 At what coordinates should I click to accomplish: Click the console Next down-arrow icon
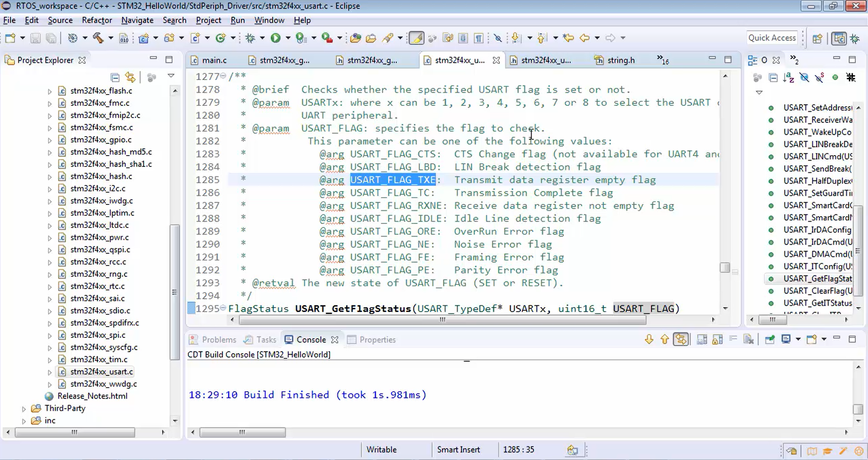click(x=649, y=339)
